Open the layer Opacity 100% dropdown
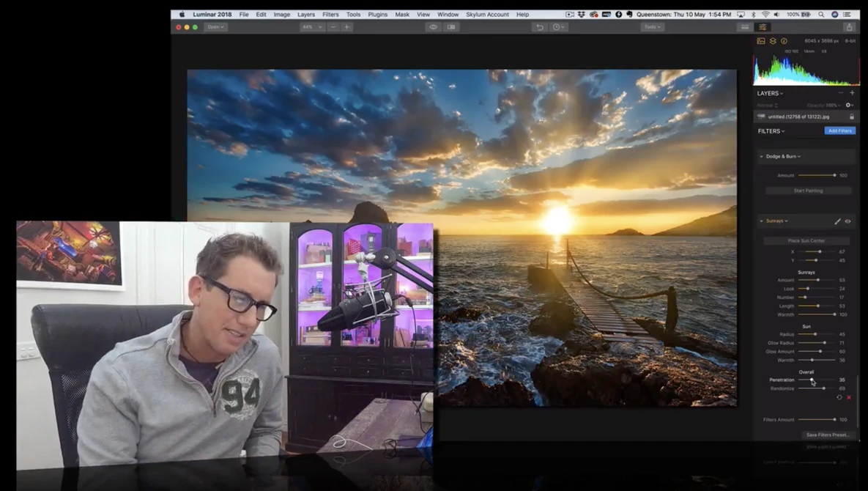The height and width of the screenshot is (491, 868). [824, 106]
